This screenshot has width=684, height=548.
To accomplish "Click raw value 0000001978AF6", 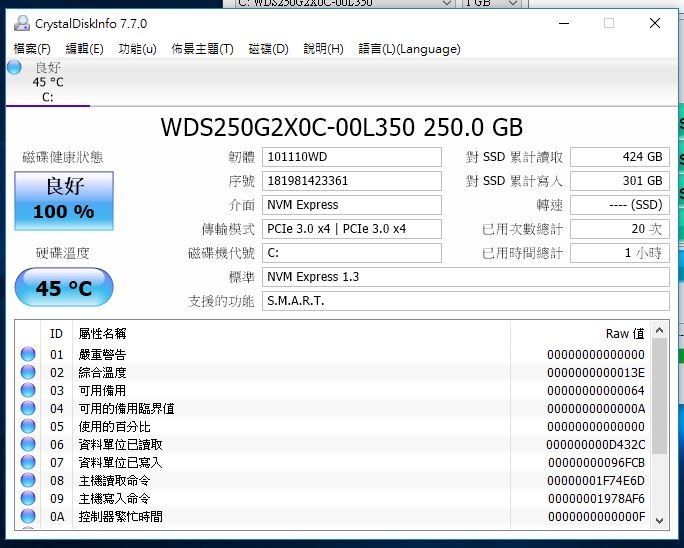I will 596,499.
